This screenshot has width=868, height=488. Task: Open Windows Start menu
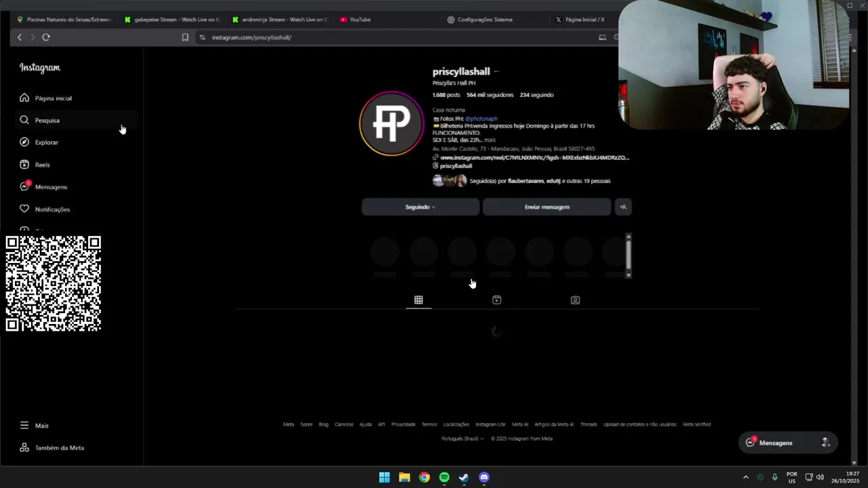[x=384, y=477]
